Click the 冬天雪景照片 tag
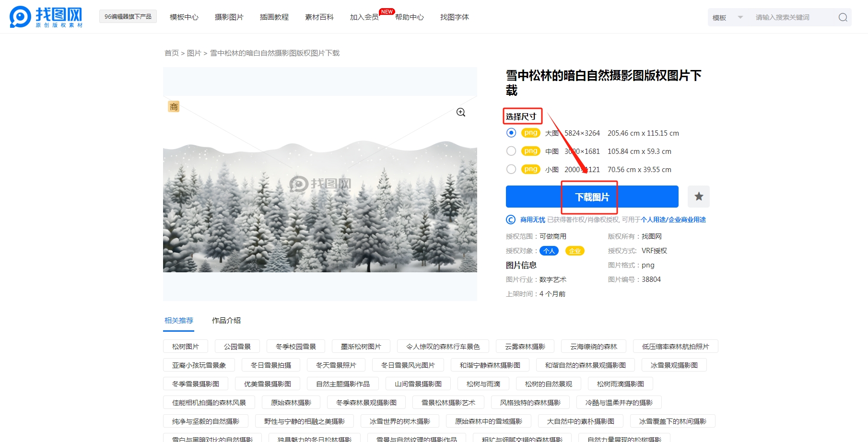Viewport: 868px width, 442px height. point(336,365)
